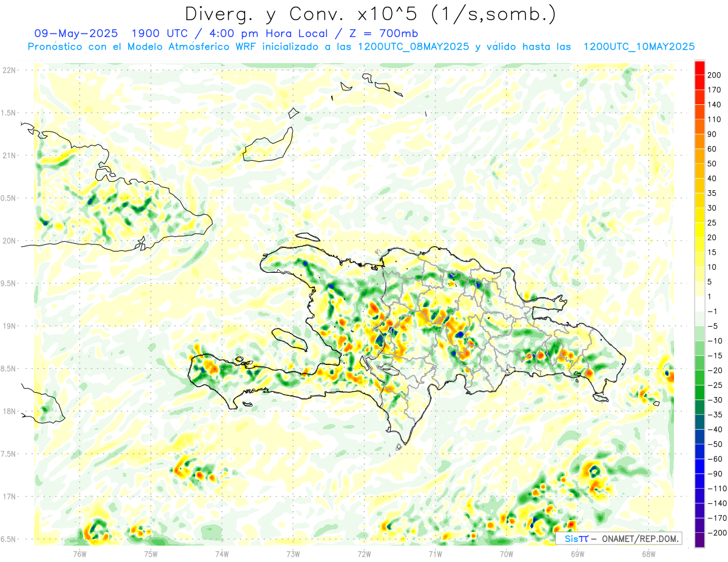
Task: Click the '73W' longitude label
Action: 293,553
